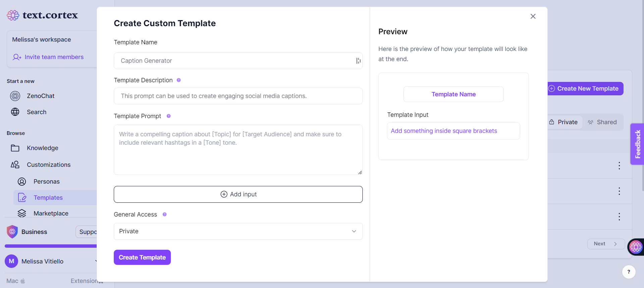
Task: Click the icon inside the Template Name field
Action: (358, 61)
